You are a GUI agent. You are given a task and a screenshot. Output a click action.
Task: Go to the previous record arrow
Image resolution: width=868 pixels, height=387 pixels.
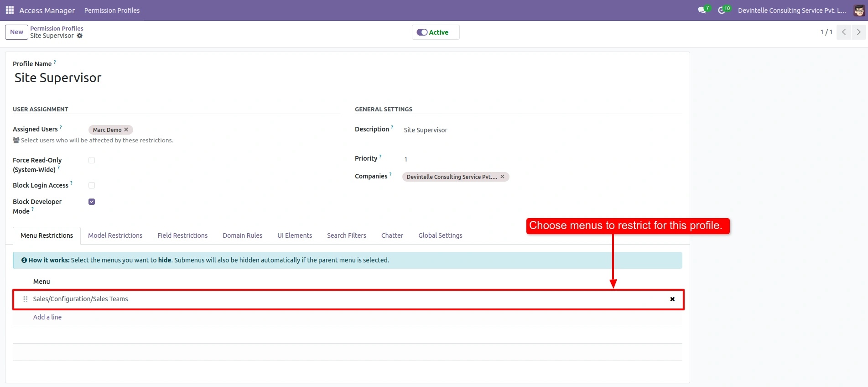pos(844,32)
